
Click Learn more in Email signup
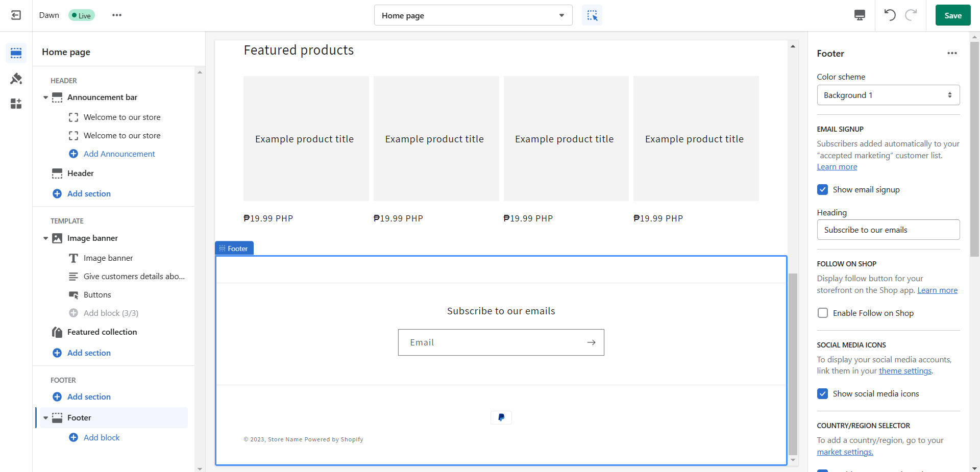(837, 167)
